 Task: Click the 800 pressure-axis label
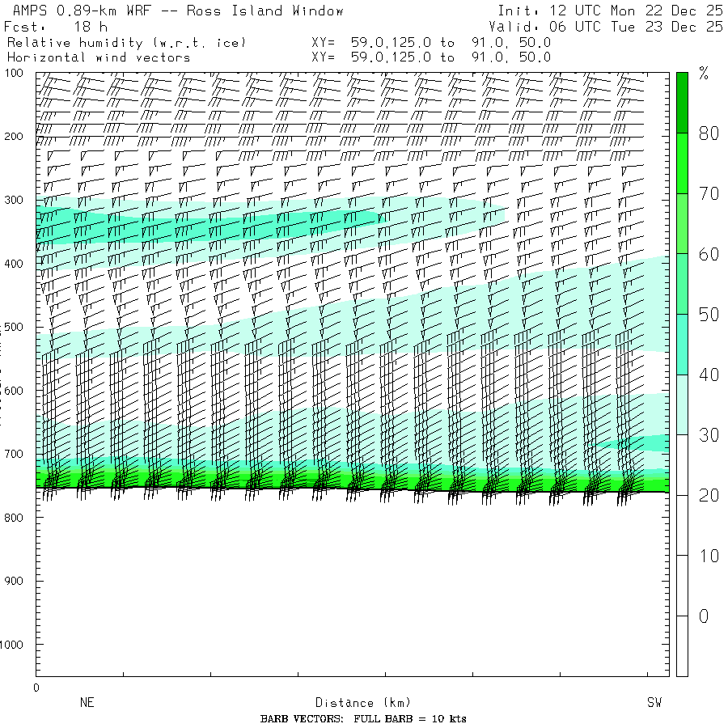click(x=14, y=517)
